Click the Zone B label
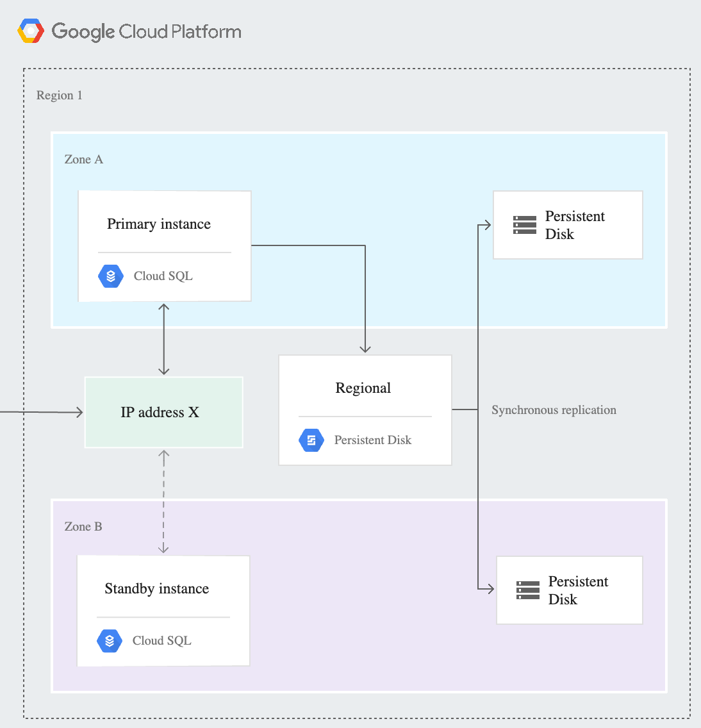 click(x=83, y=527)
